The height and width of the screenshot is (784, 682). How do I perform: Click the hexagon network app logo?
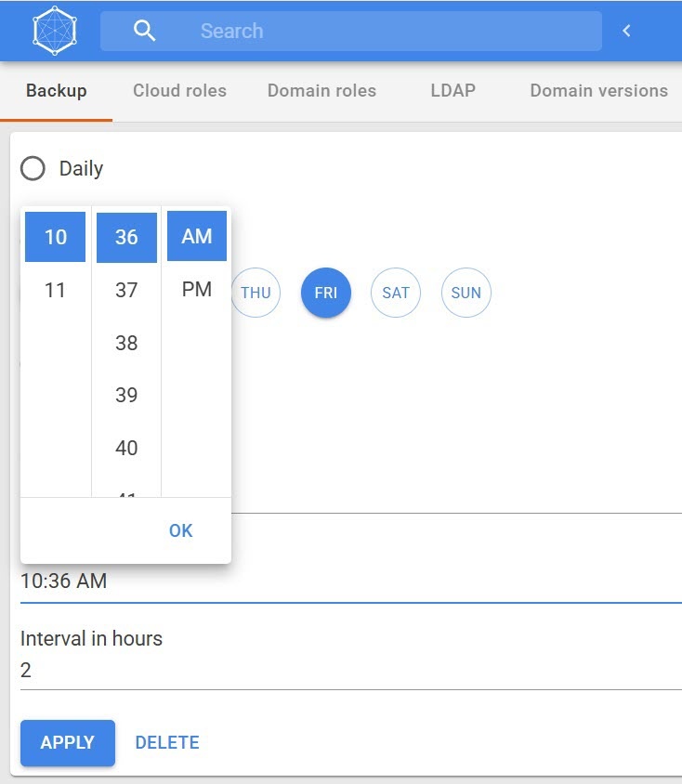pos(56,31)
